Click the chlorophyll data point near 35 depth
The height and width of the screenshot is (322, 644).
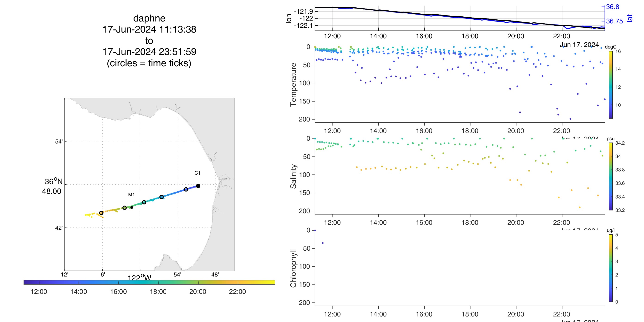pos(323,243)
